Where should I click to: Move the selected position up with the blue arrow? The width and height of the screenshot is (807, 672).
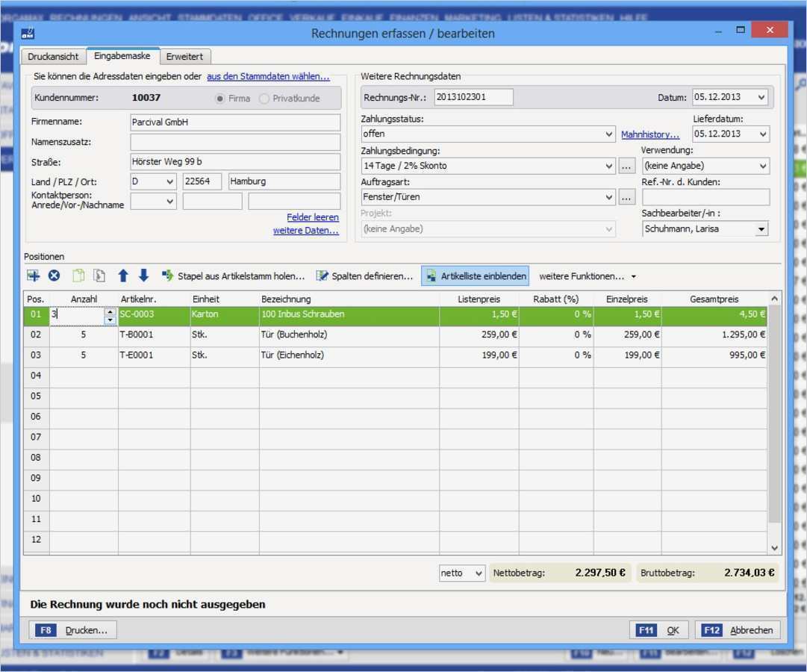coord(123,276)
